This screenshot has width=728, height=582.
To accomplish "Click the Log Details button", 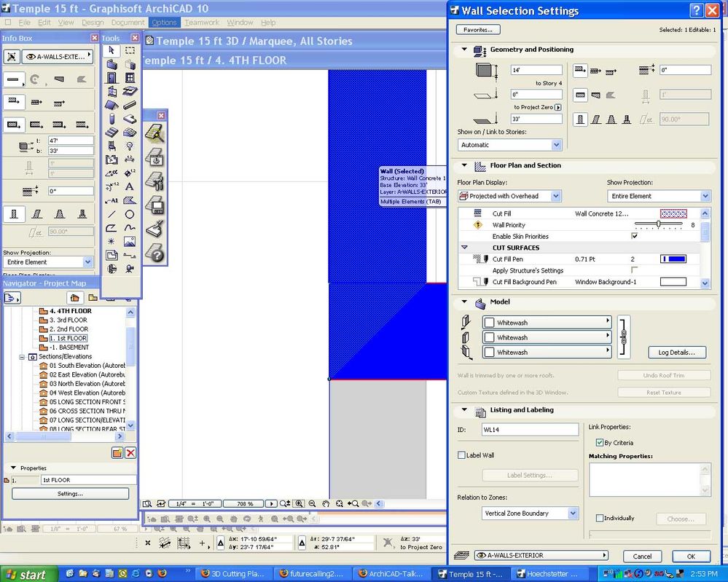I will click(676, 352).
